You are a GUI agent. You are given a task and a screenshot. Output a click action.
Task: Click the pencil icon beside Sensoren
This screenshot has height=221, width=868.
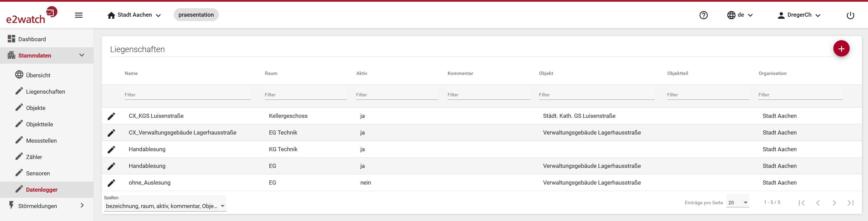[x=19, y=173]
